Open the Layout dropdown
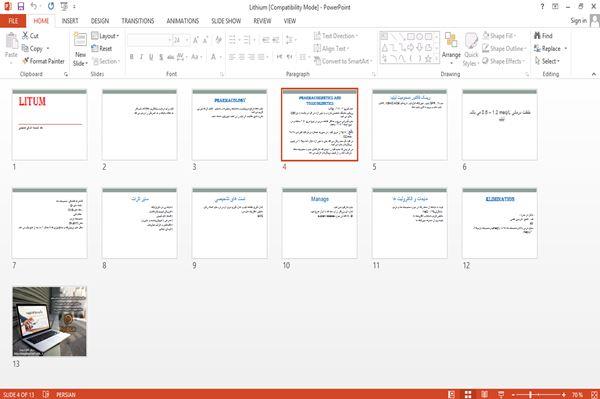 (105, 36)
